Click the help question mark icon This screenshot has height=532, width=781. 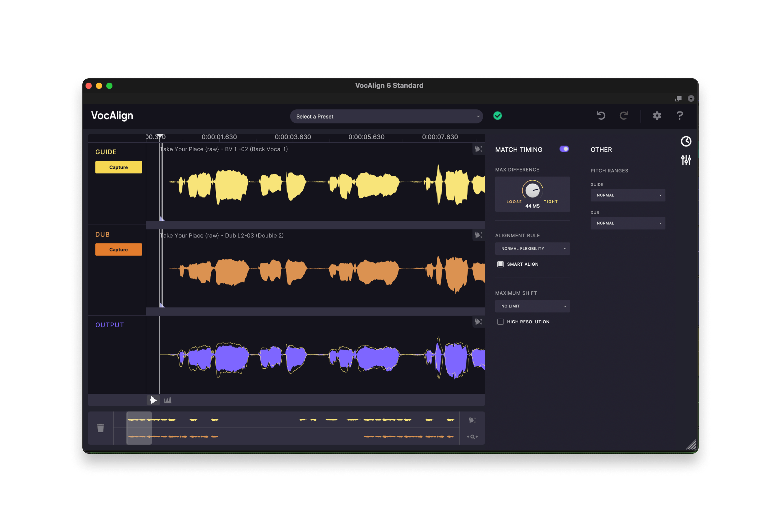(x=679, y=116)
